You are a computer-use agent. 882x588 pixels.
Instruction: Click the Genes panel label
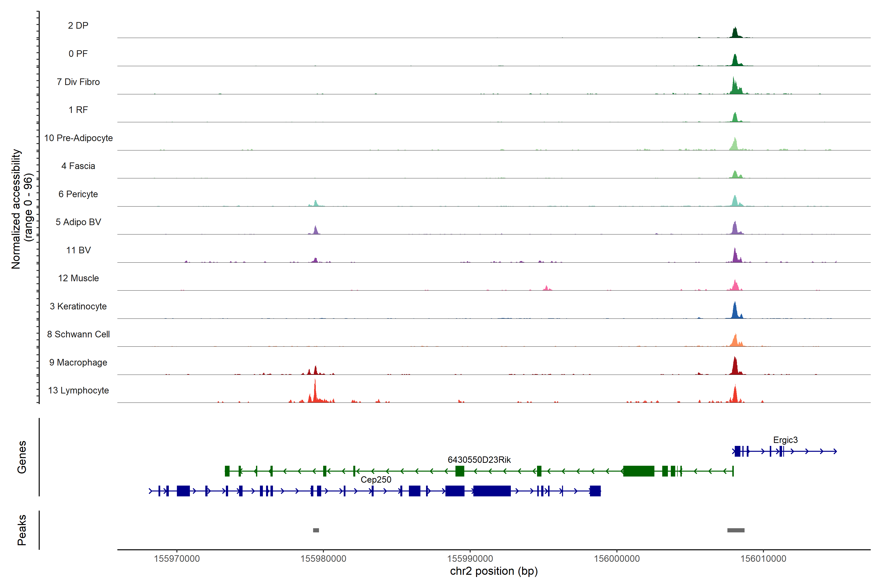[x=22, y=457]
